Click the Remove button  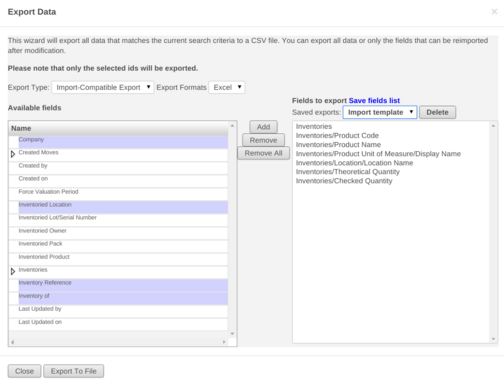[x=263, y=140]
